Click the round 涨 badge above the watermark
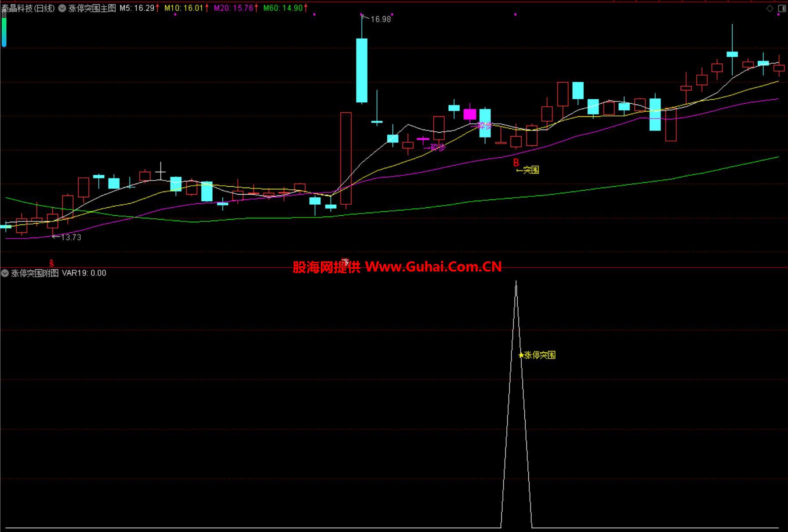 point(345,262)
